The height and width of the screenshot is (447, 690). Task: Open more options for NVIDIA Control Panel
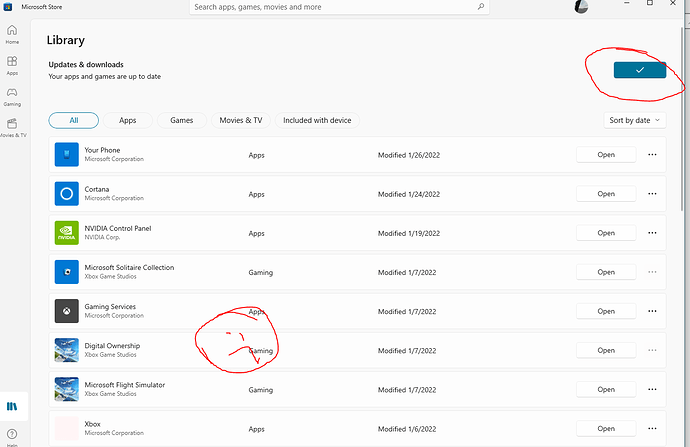(x=653, y=233)
